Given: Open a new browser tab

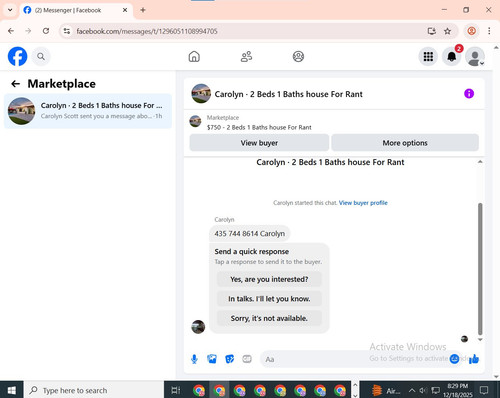Looking at the screenshot, I should click(143, 10).
